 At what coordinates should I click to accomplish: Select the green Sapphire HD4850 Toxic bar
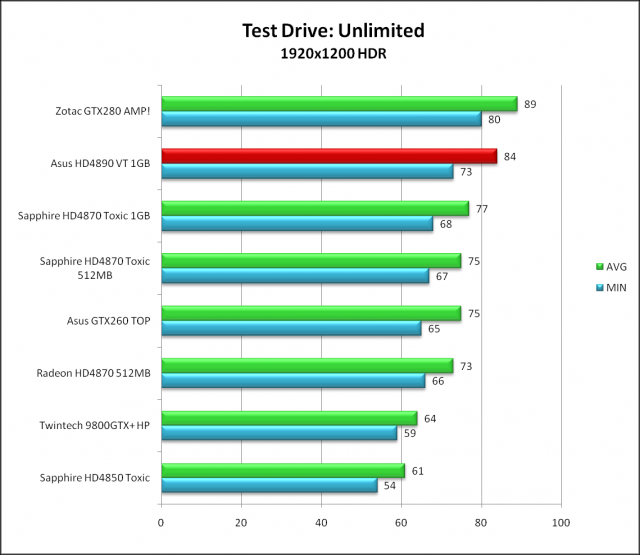(283, 471)
